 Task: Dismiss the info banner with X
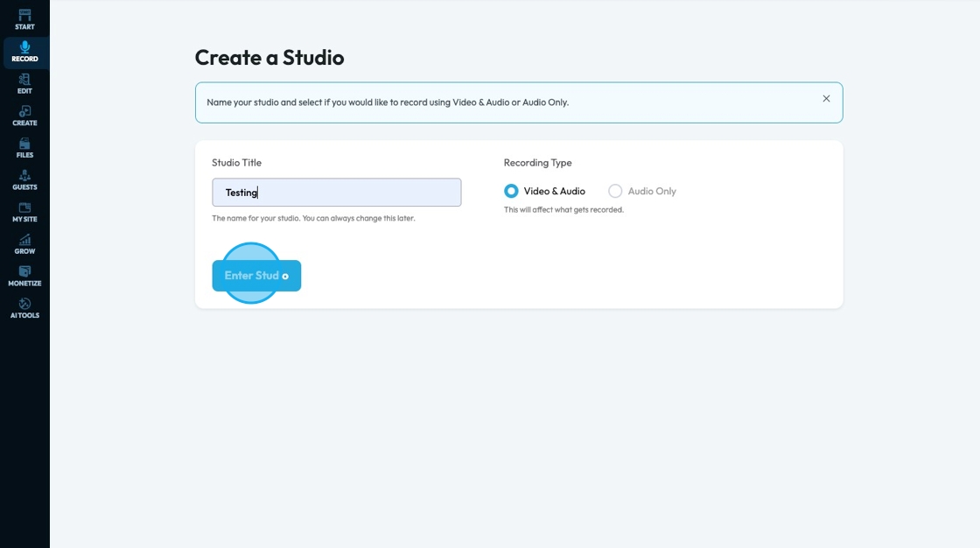(826, 99)
